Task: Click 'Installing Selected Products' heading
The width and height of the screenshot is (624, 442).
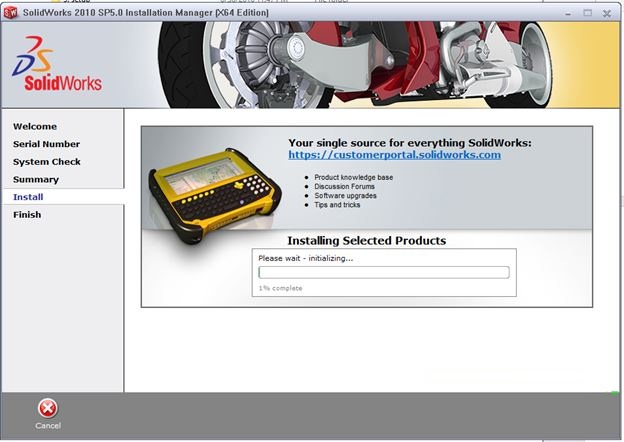Action: pyautogui.click(x=367, y=241)
